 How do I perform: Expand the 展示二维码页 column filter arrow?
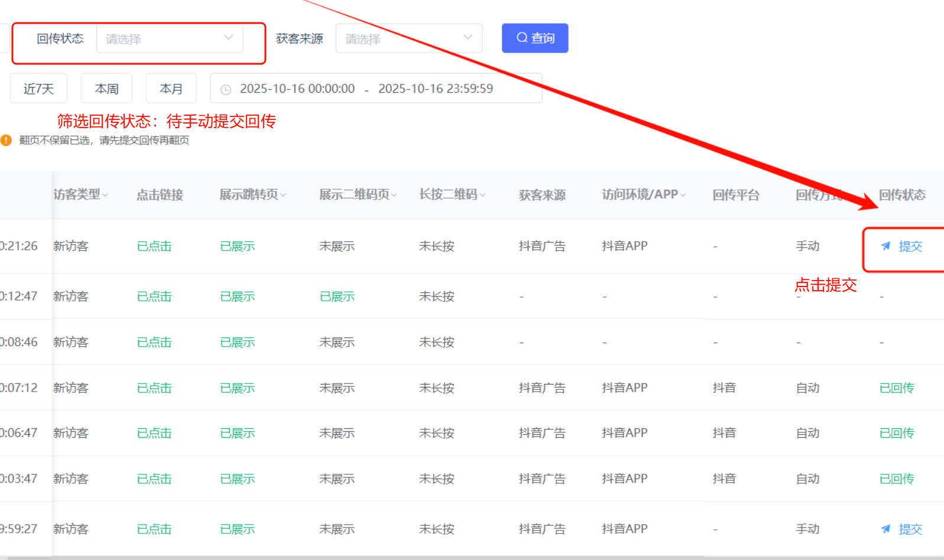pyautogui.click(x=394, y=195)
